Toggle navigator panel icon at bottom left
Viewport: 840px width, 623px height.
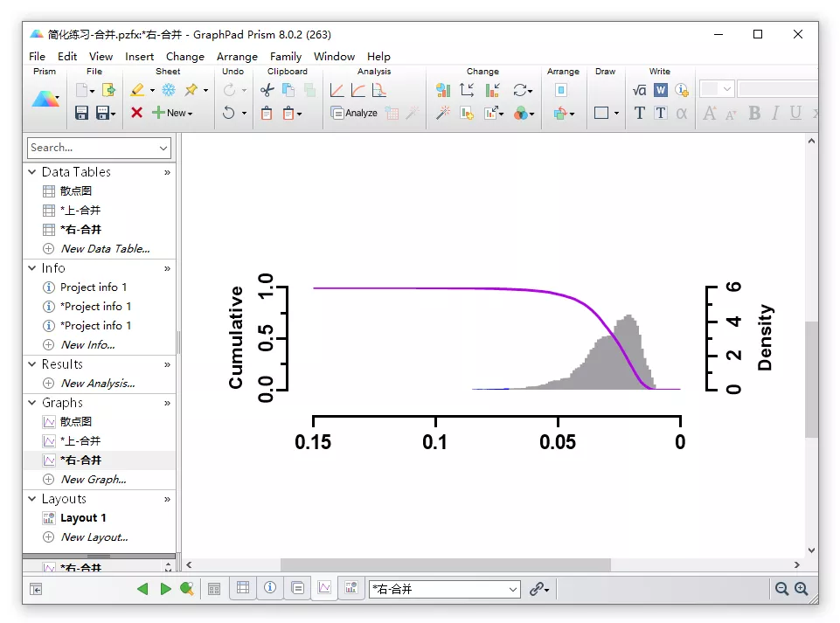(x=36, y=590)
